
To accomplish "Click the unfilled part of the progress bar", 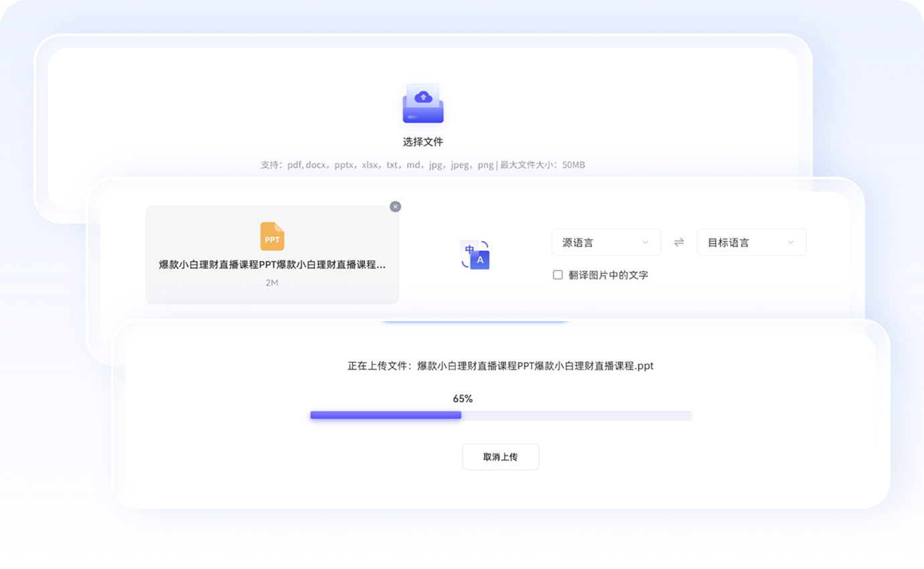I will pyautogui.click(x=576, y=415).
